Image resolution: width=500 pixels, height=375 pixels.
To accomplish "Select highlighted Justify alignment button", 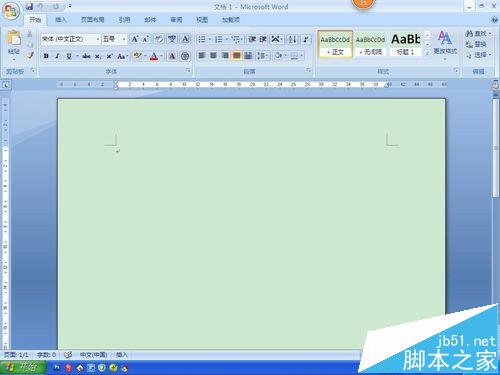I will [236, 55].
